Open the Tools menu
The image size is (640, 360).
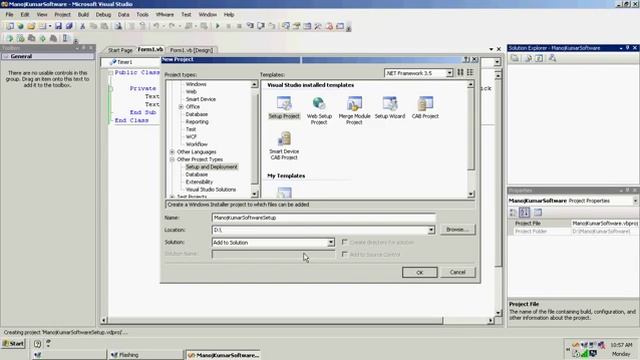[x=142, y=14]
